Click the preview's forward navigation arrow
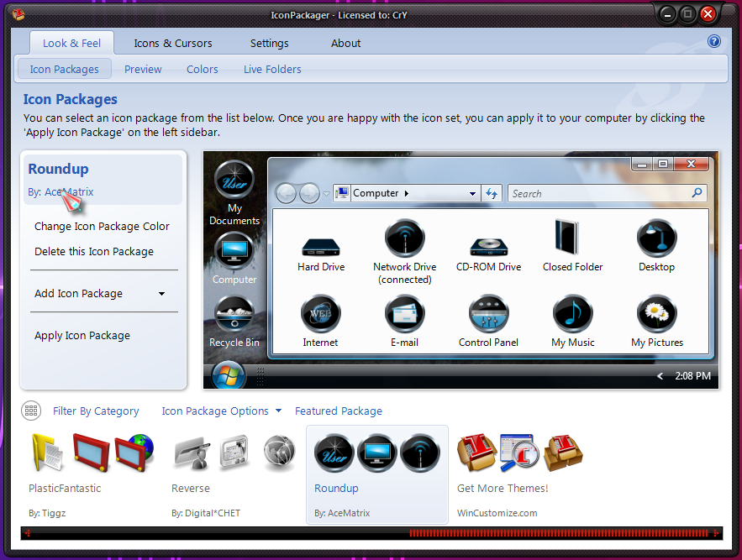 pos(309,193)
